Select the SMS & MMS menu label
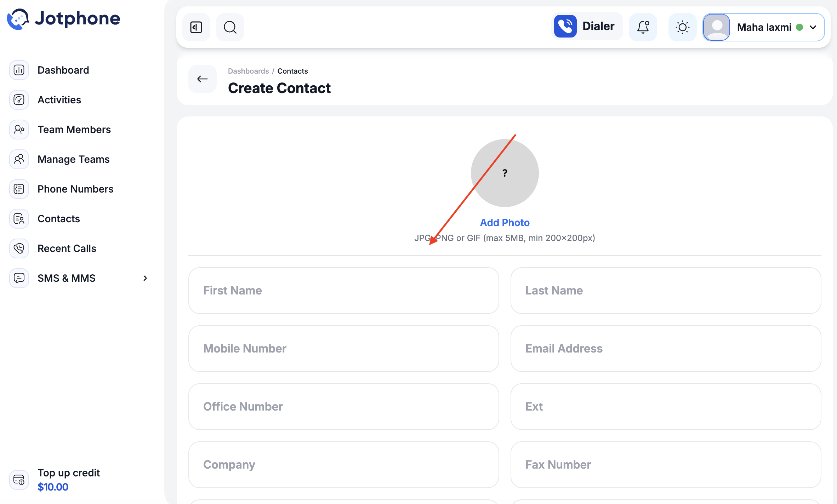 coord(67,278)
